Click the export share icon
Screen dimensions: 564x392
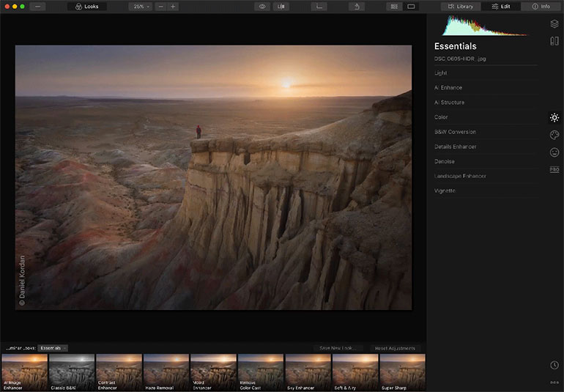[357, 7]
